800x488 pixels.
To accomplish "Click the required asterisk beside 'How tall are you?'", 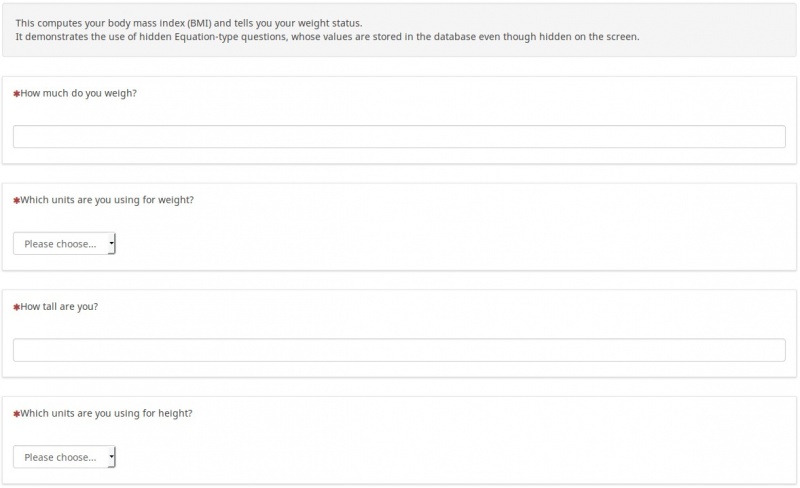I will point(16,307).
